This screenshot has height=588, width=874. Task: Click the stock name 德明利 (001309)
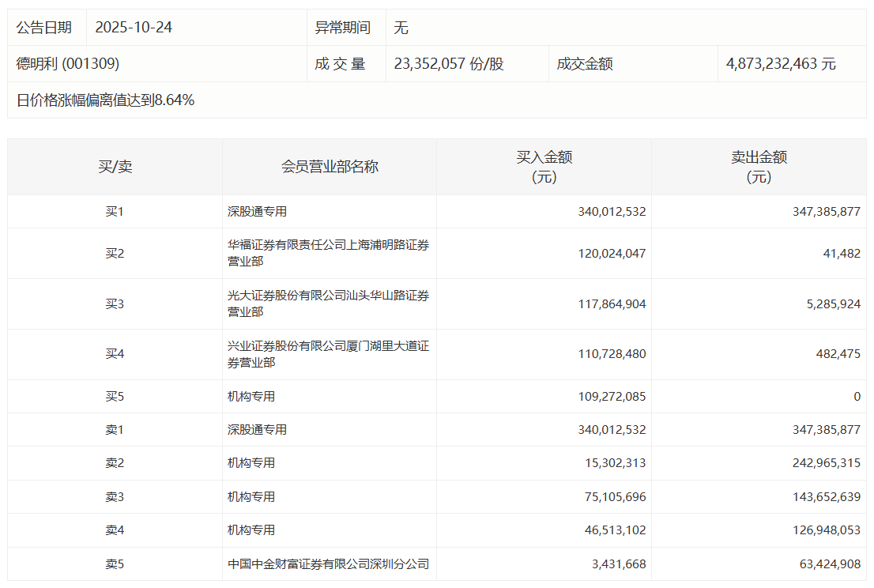(x=68, y=64)
